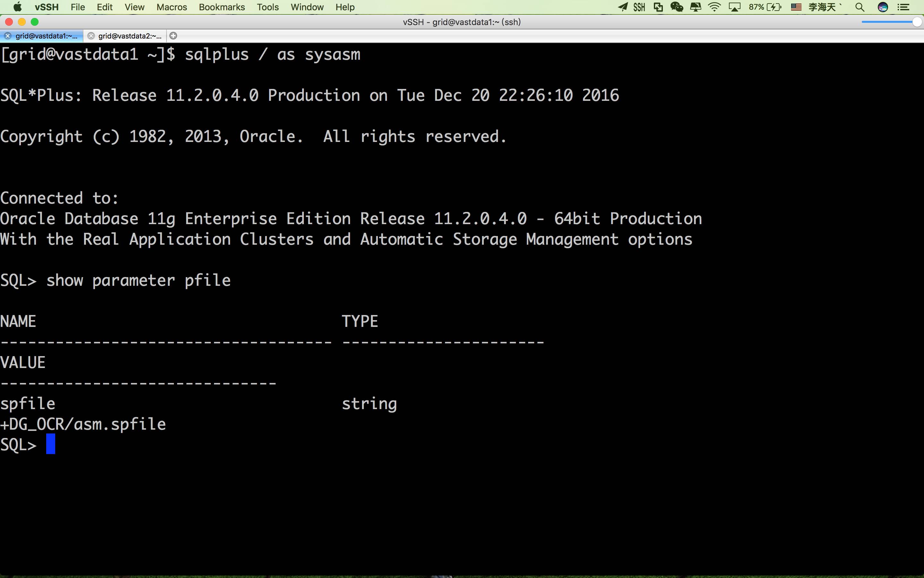The image size is (924, 578).
Task: Open the Bookmarks menu
Action: (x=222, y=7)
